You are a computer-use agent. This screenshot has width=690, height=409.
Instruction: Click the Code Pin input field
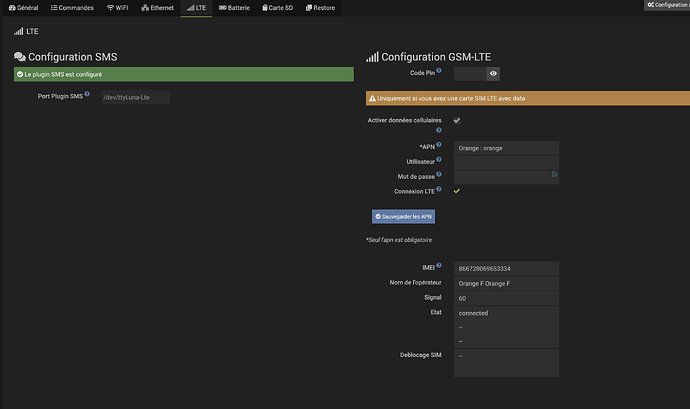click(470, 74)
